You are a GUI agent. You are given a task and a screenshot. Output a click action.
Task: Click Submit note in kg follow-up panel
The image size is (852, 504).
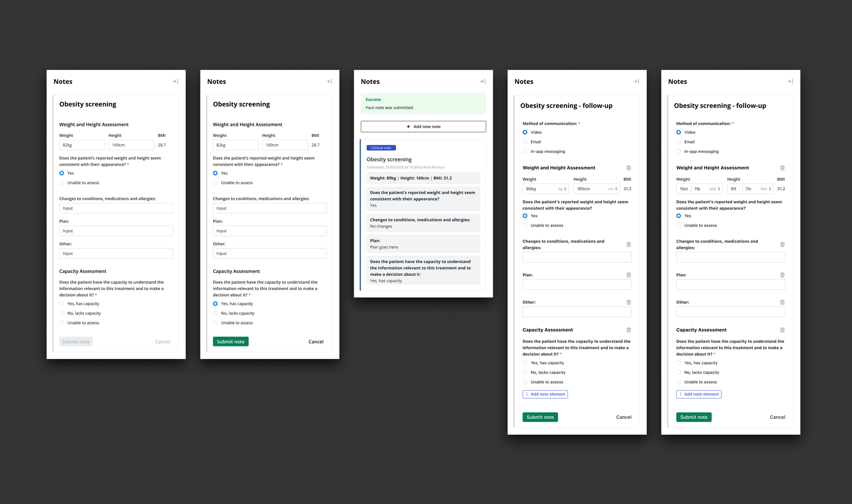(540, 417)
